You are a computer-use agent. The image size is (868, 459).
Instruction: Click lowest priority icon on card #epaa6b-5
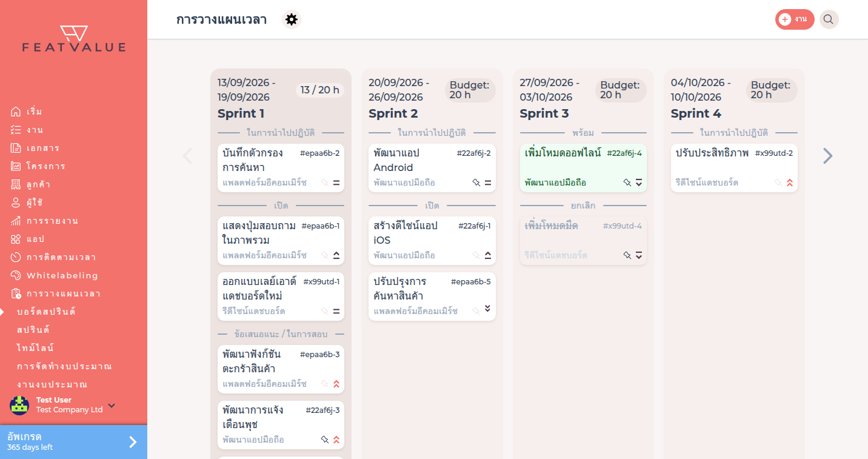(487, 309)
